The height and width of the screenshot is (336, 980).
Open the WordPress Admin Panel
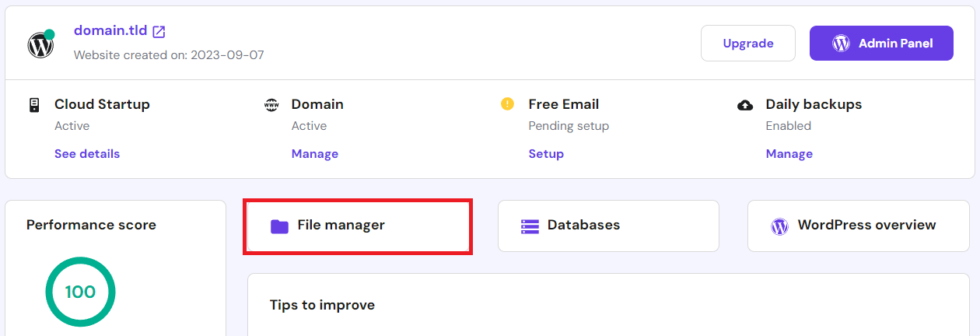pyautogui.click(x=881, y=44)
